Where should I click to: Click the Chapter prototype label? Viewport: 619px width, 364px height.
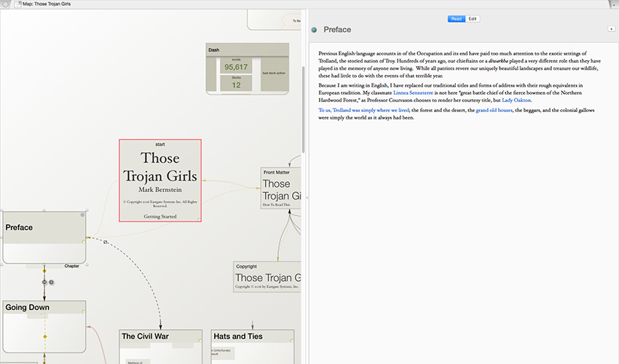tap(72, 266)
